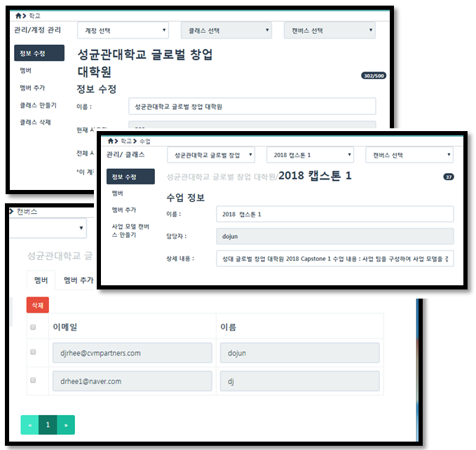Click 관리/ 클래스 label
476x450 pixels.
tap(125, 154)
